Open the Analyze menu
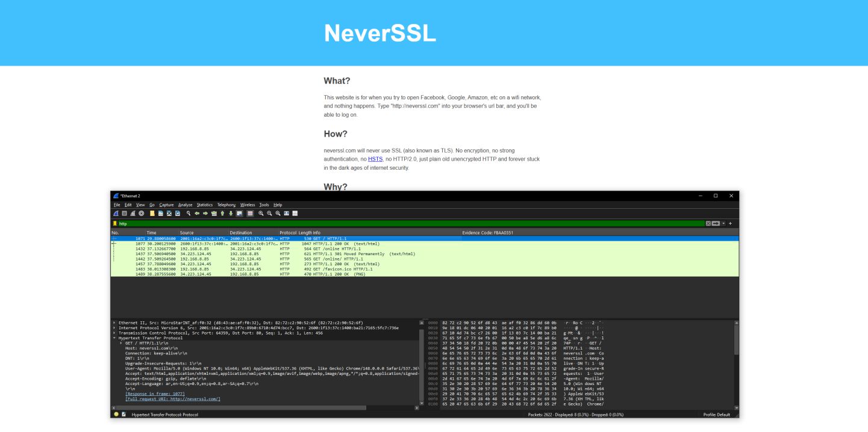The height and width of the screenshot is (432, 868). pos(186,205)
